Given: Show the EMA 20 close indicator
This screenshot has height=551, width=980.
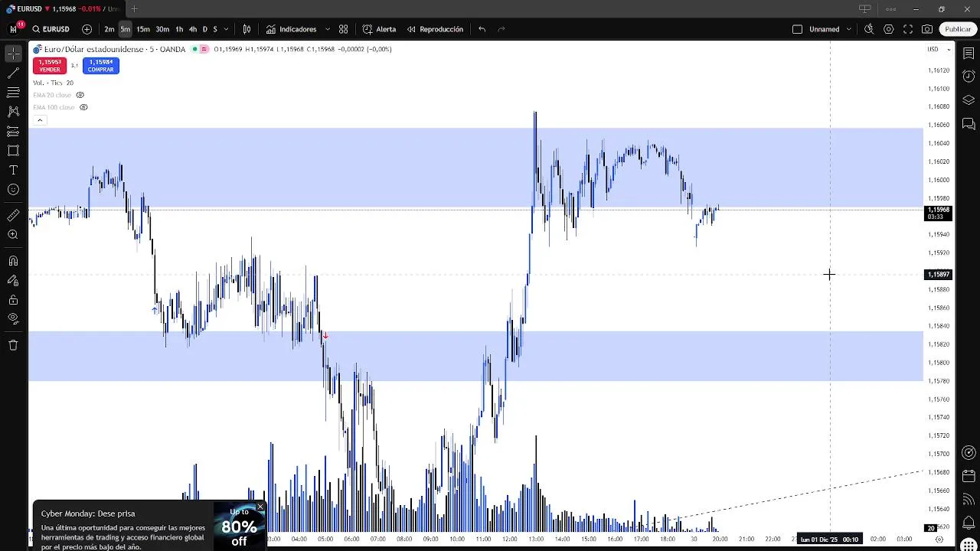Looking at the screenshot, I should [x=80, y=95].
